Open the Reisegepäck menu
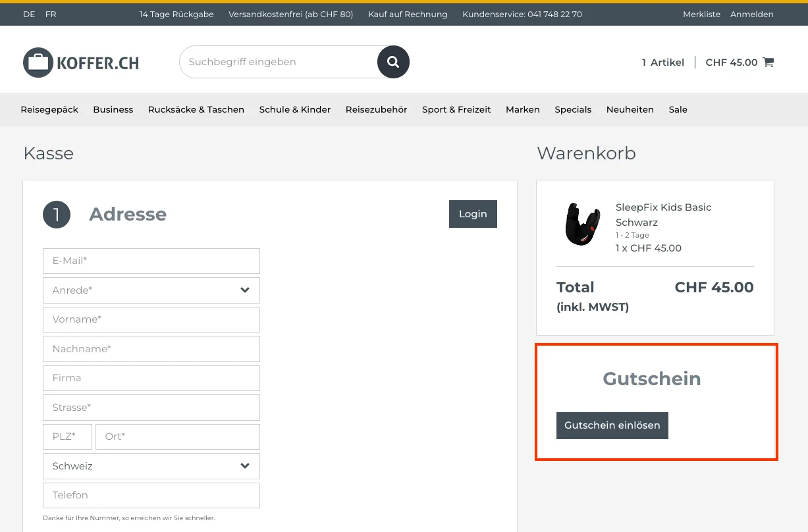The height and width of the screenshot is (532, 808). [49, 110]
